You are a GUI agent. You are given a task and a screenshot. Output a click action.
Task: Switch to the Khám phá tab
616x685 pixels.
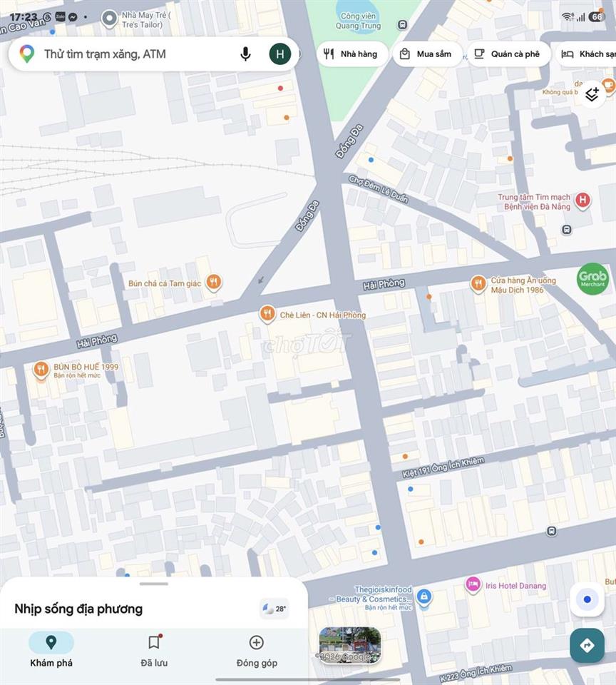point(51,649)
